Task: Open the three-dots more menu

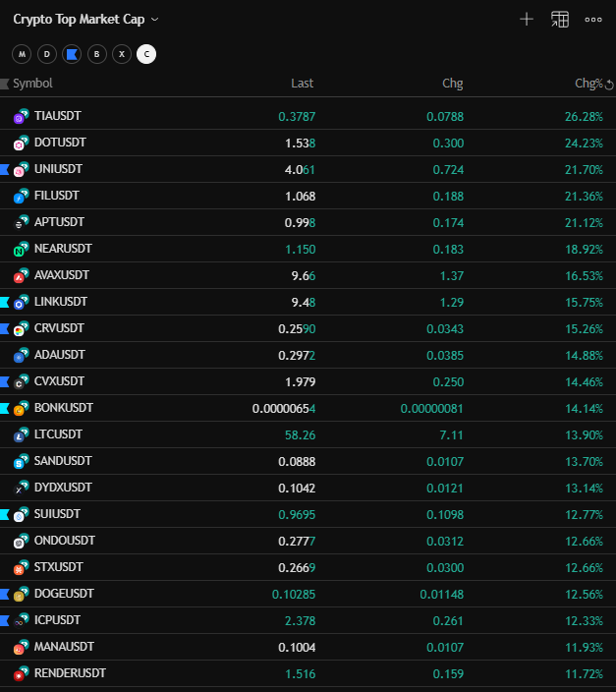Action: click(x=593, y=20)
